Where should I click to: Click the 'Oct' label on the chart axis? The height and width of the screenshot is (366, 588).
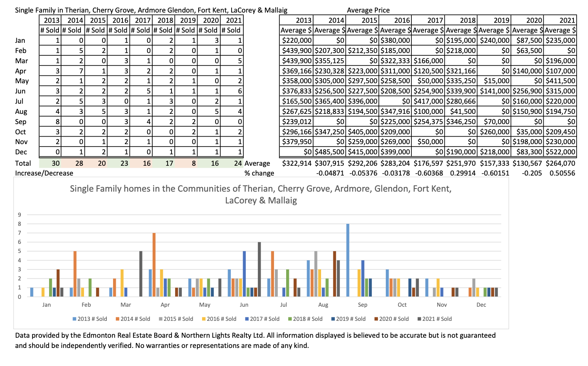click(x=402, y=305)
